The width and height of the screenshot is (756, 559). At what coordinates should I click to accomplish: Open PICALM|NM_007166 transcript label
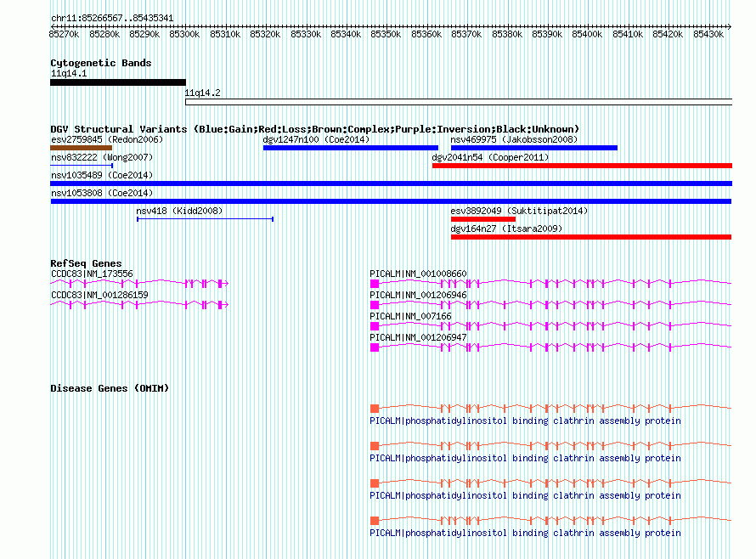pyautogui.click(x=410, y=316)
